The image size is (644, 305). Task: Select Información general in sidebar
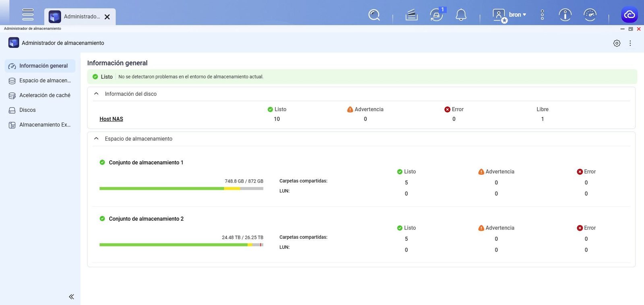pos(40,66)
